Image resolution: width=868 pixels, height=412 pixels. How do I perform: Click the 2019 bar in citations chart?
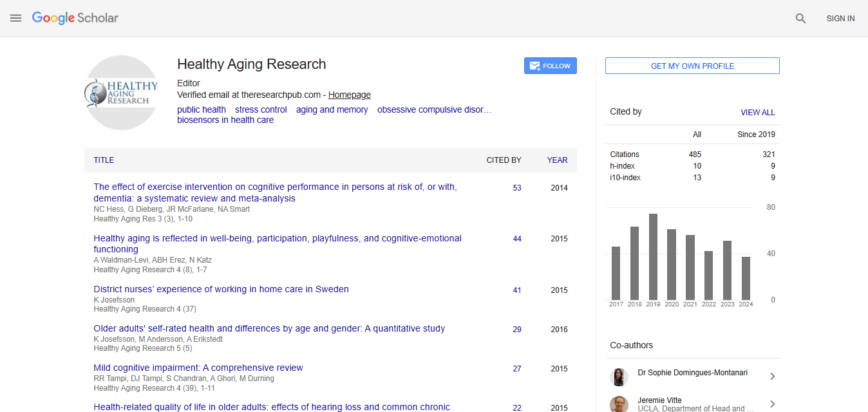653,256
